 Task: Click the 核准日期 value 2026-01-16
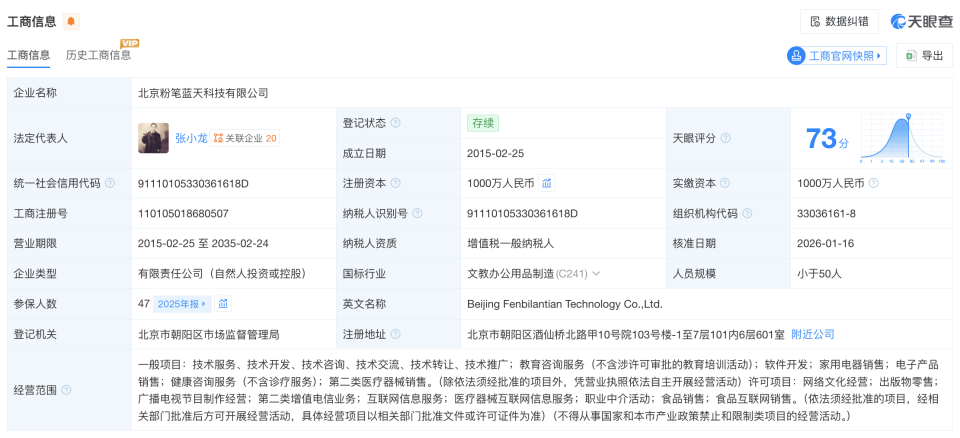pyautogui.click(x=826, y=243)
